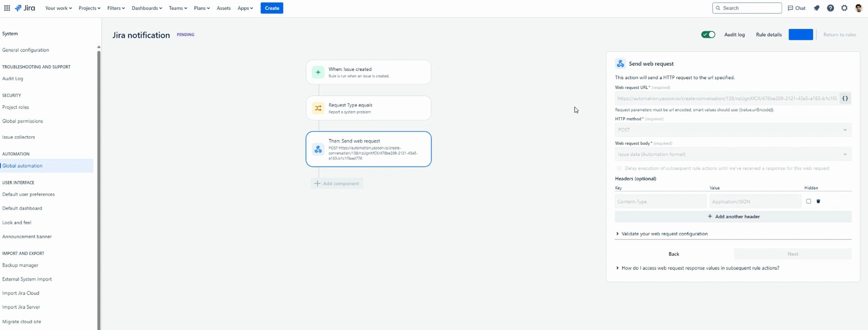Viewport: 868px width, 330px height.
Task: Open Global permissions in sidebar
Action: point(23,121)
